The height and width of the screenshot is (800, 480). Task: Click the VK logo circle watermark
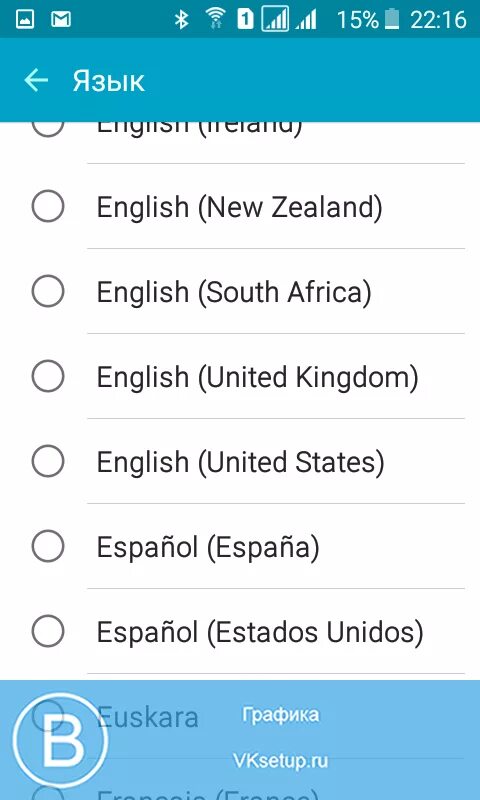pyautogui.click(x=60, y=740)
